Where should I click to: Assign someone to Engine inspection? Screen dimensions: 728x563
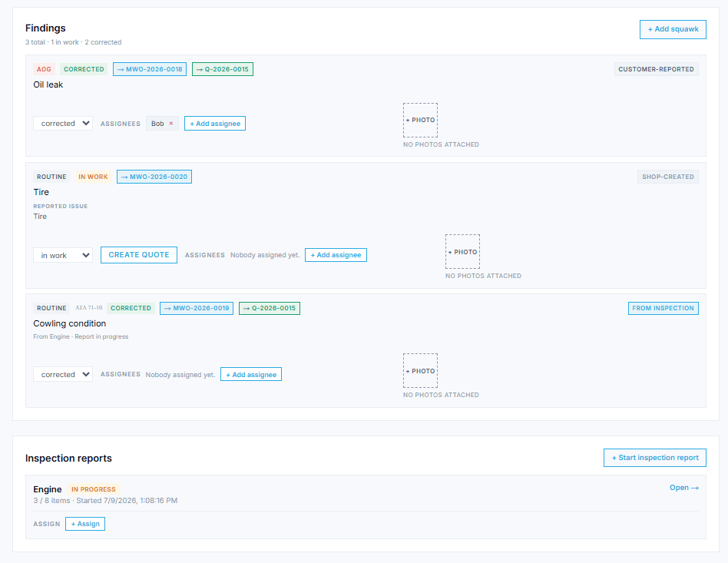(85, 524)
